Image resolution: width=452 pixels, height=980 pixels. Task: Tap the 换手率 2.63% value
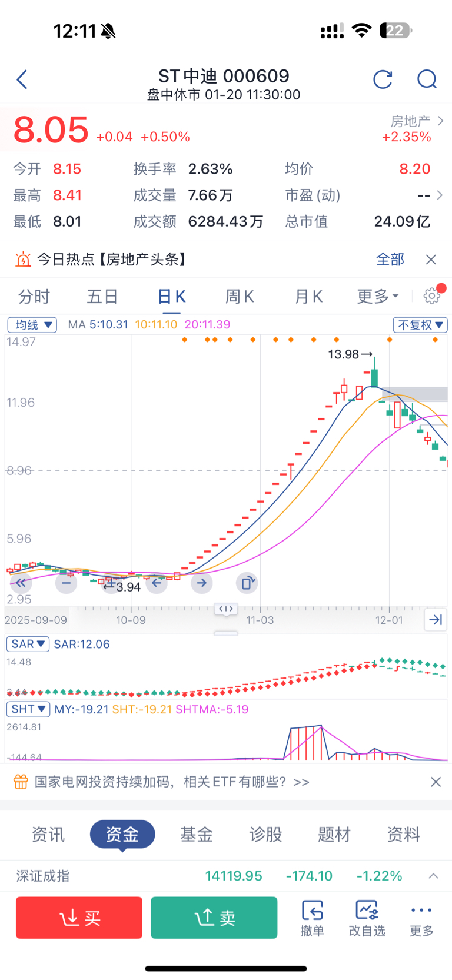tap(211, 169)
